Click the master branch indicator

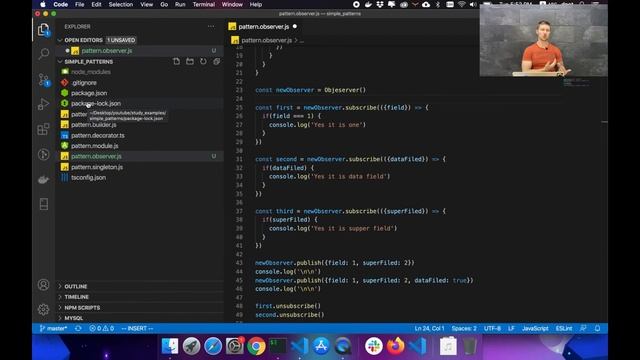(x=53, y=329)
